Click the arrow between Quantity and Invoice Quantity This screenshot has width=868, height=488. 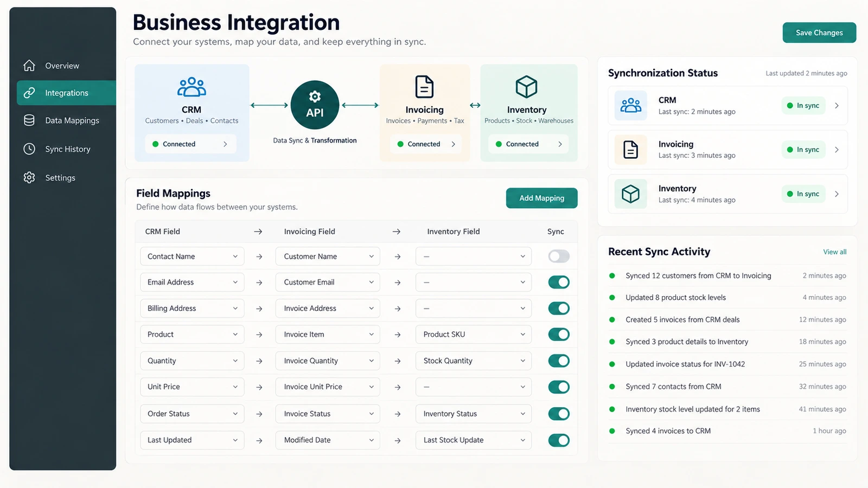(259, 361)
